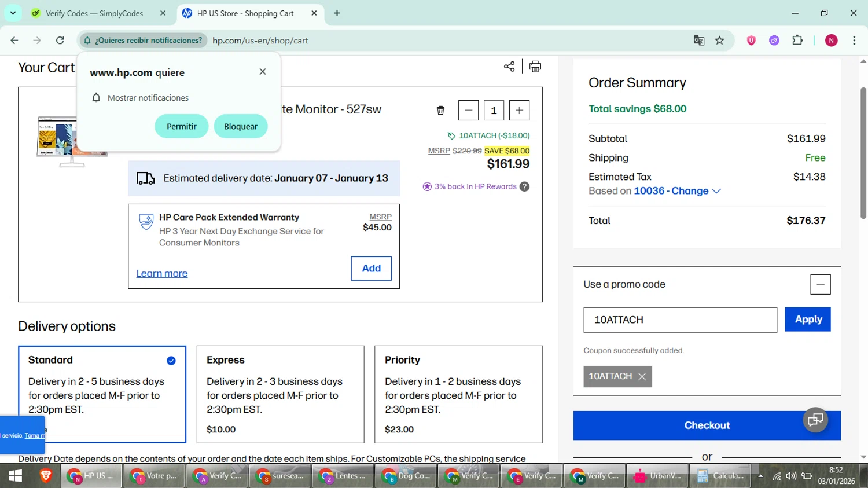The height and width of the screenshot is (488, 868).
Task: Block notifications with Bloquear
Action: (x=241, y=126)
